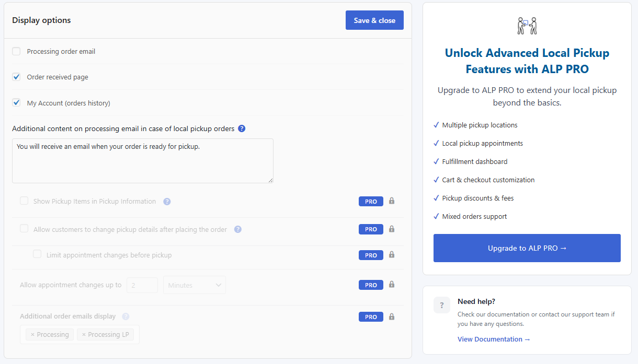638x364 pixels.
Task: Tick Limit appointment changes before pickup checkbox
Action: tap(37, 254)
